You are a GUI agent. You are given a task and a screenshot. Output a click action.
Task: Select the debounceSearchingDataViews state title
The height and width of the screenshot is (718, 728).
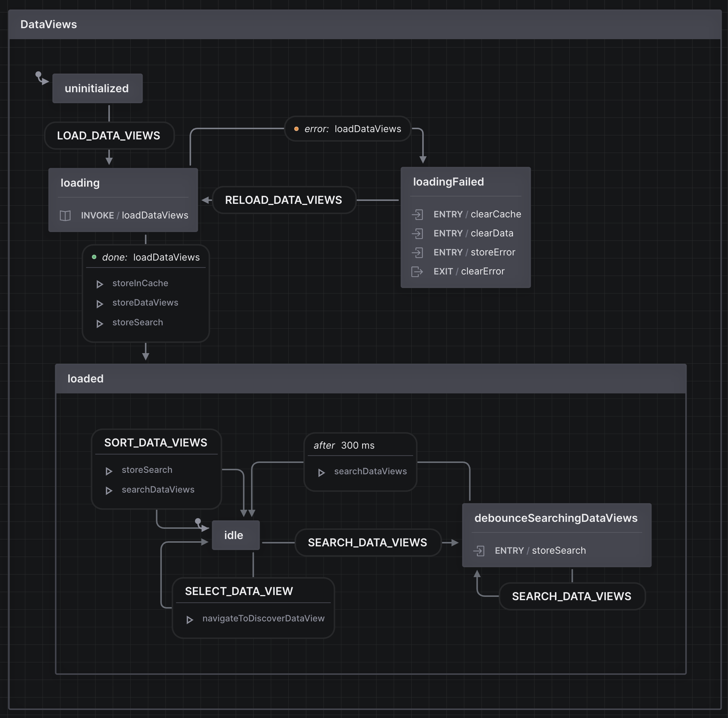point(556,518)
